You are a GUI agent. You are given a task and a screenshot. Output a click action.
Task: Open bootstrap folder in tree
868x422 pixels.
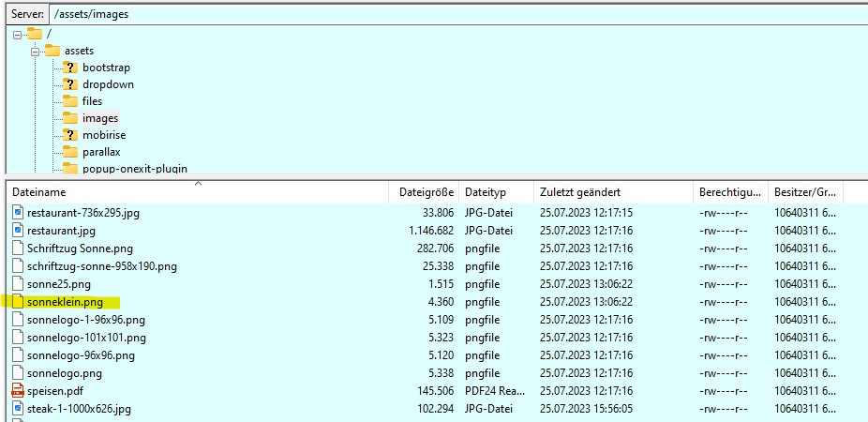106,68
